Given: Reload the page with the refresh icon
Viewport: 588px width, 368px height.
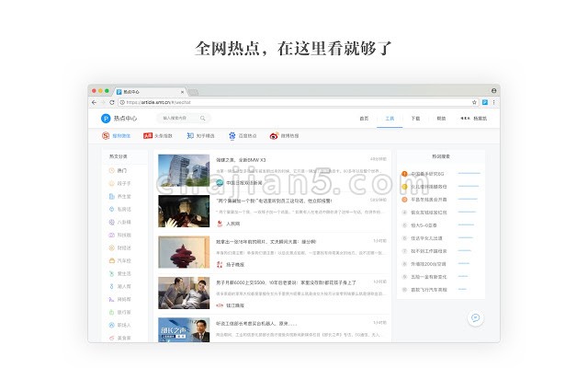Looking at the screenshot, I should [112, 102].
